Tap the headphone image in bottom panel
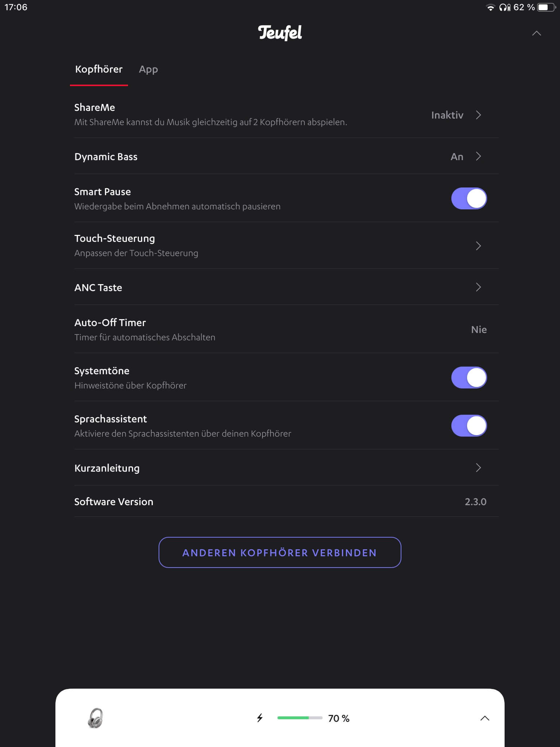This screenshot has height=747, width=560. (x=96, y=718)
